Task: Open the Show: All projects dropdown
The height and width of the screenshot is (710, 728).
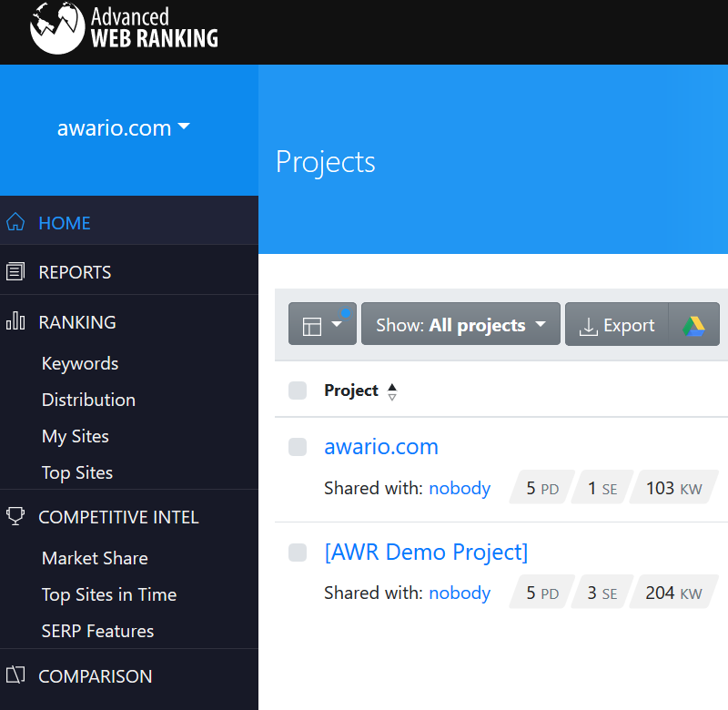Action: pyautogui.click(x=460, y=324)
